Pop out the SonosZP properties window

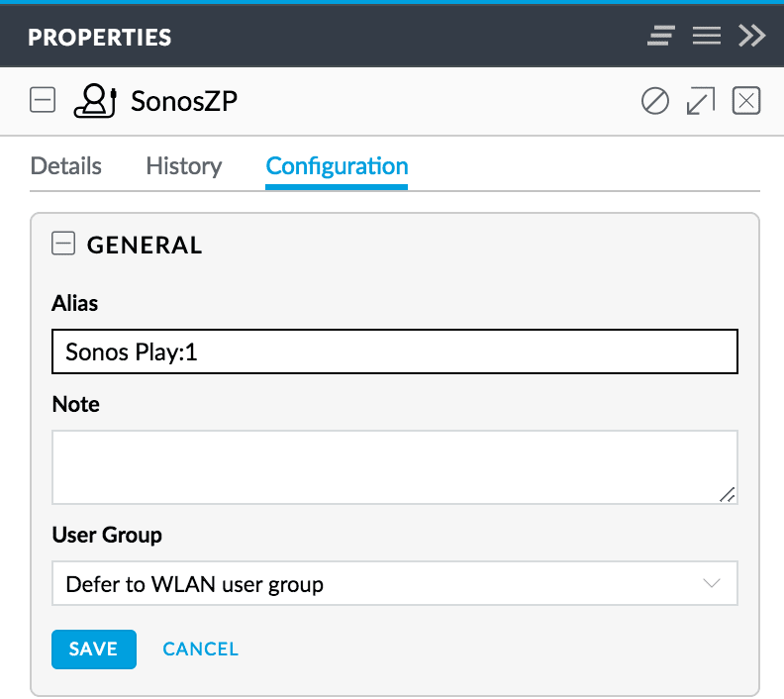point(701,101)
